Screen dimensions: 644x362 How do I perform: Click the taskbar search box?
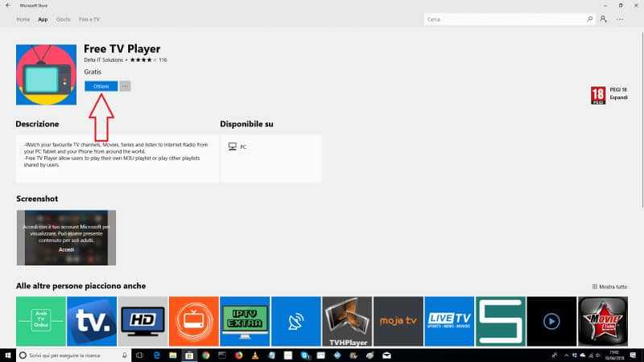[73, 356]
